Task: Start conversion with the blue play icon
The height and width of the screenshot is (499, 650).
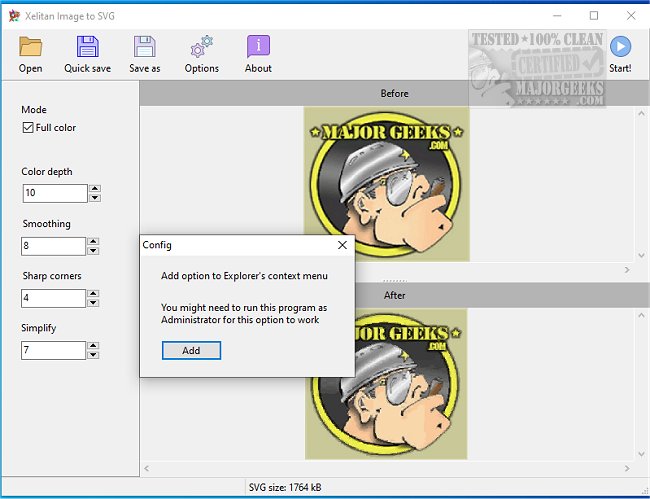Action: 620,46
